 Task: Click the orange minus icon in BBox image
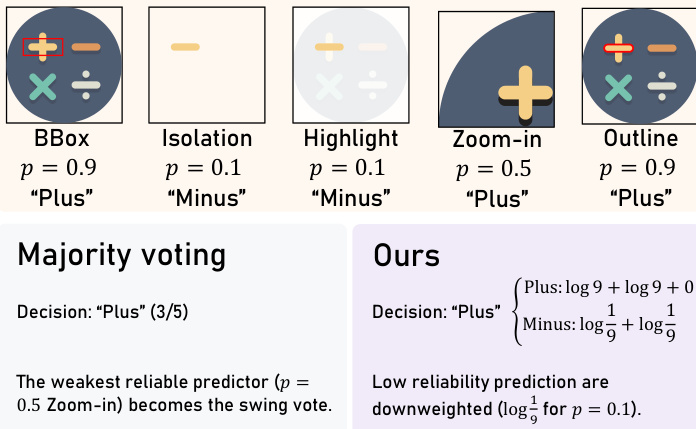tap(86, 47)
